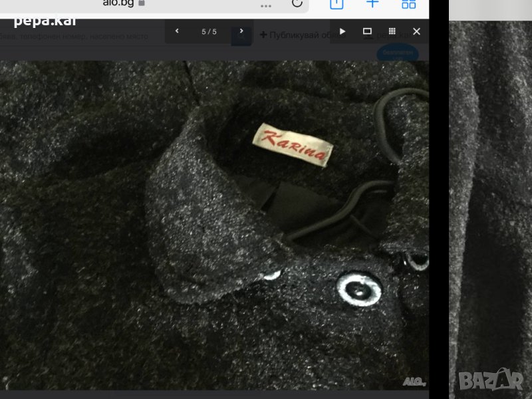Viewport: 532px width, 399px height.
Task: Toggle fullscreen view of the photo
Action: tap(367, 31)
